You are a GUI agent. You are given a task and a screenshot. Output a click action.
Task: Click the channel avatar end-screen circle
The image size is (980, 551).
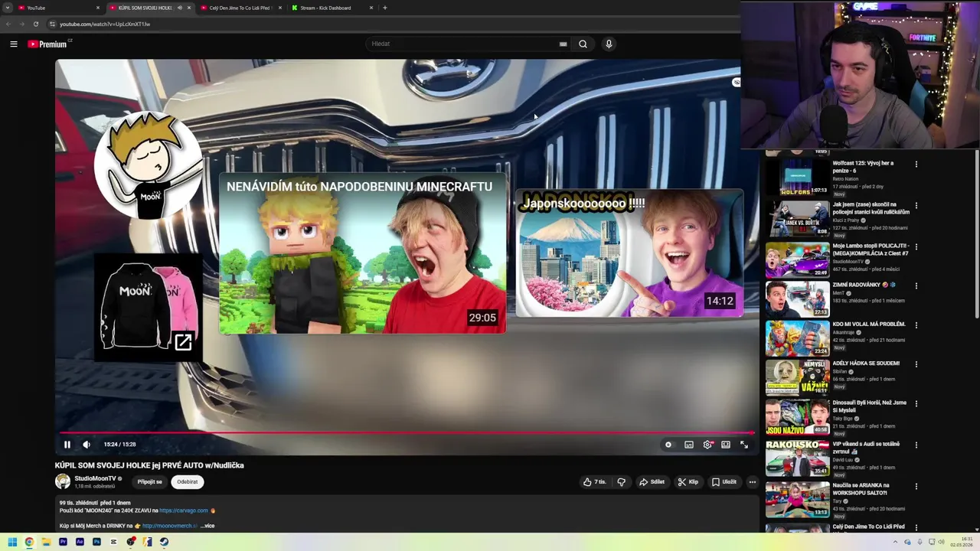point(149,165)
